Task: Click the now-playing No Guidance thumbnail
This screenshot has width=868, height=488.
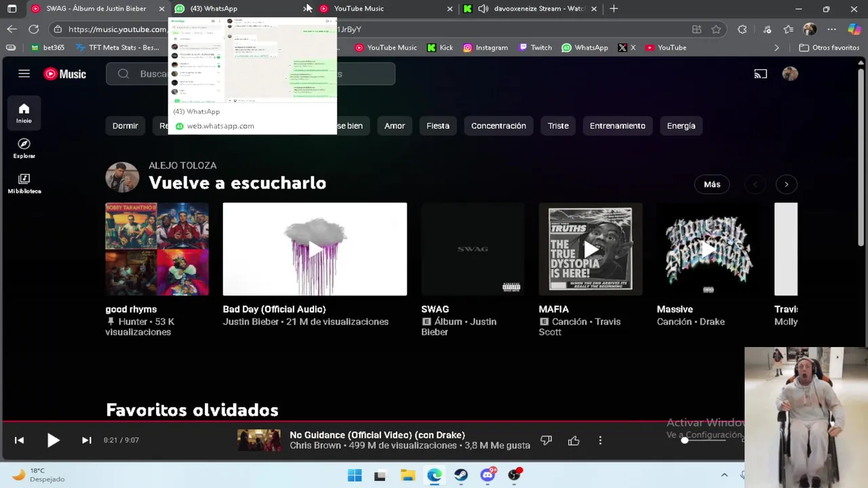Action: [x=259, y=440]
